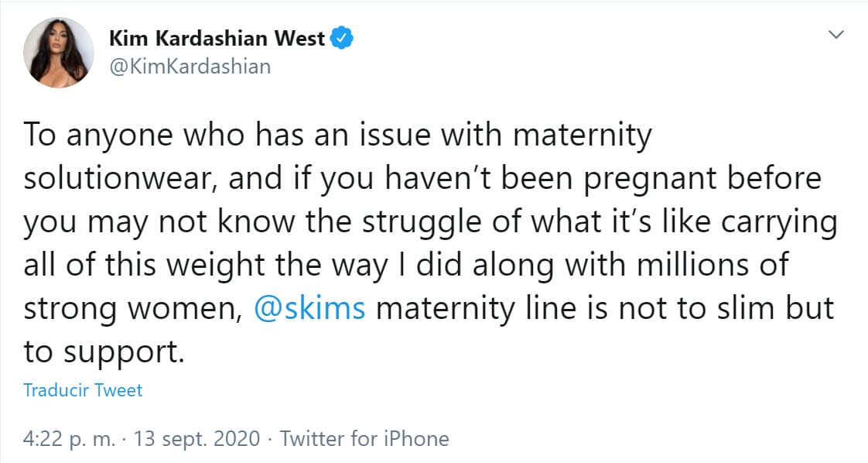The image size is (868, 463).
Task: Click the blue verified badge icon
Action: click(x=342, y=39)
